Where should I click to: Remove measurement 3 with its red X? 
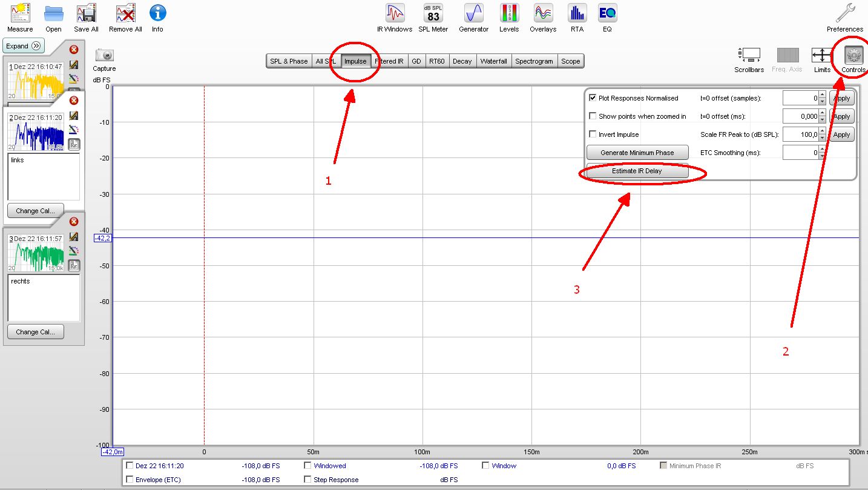pyautogui.click(x=74, y=222)
